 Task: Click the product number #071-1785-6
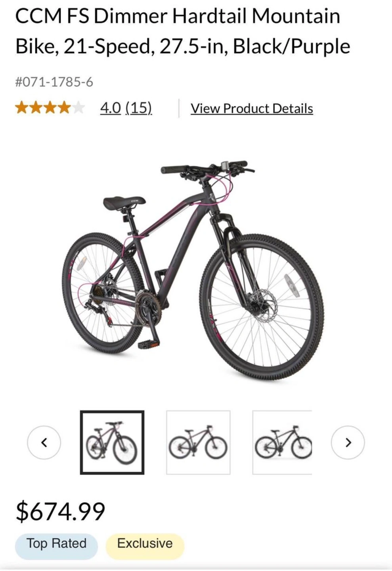coord(54,82)
